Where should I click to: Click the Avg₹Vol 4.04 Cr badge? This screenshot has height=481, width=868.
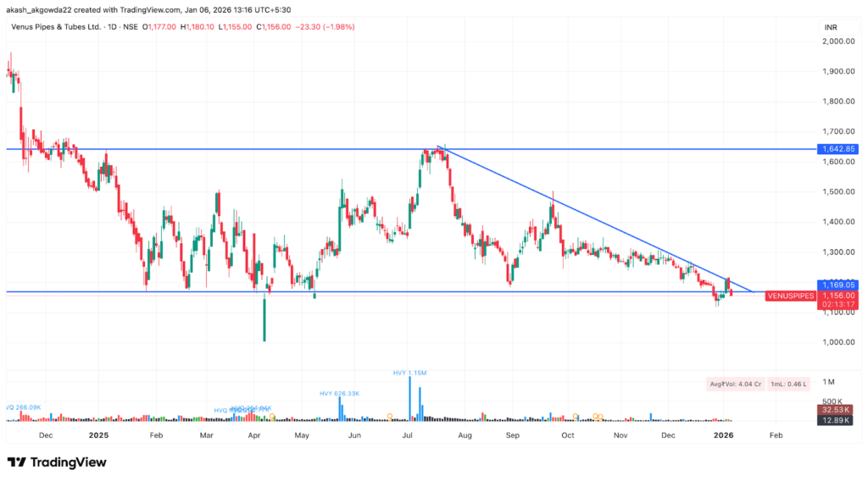734,384
